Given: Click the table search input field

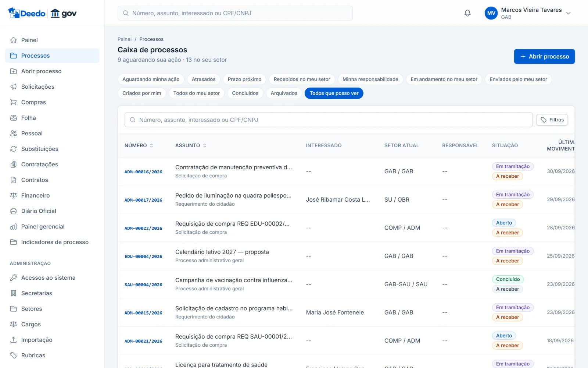Looking at the screenshot, I should tap(329, 120).
